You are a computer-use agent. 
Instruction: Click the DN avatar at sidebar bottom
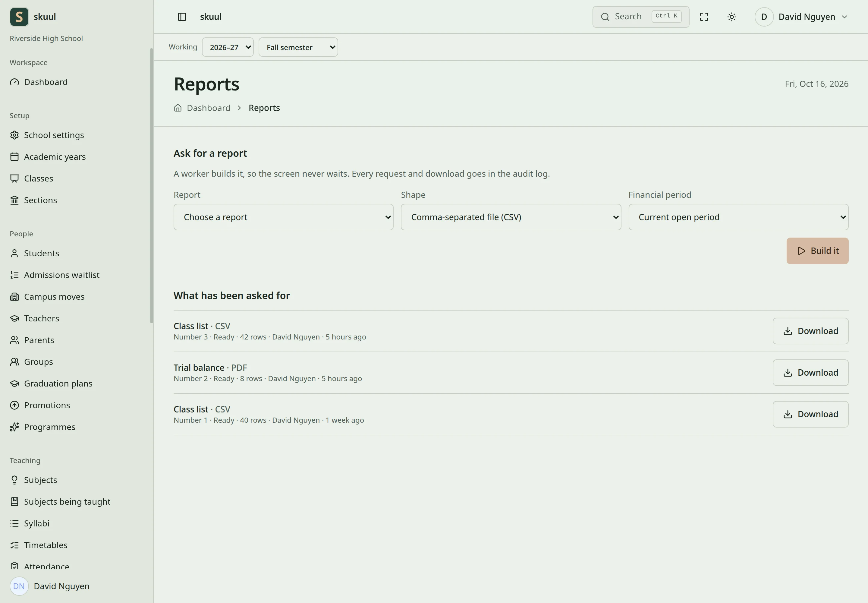(x=19, y=586)
